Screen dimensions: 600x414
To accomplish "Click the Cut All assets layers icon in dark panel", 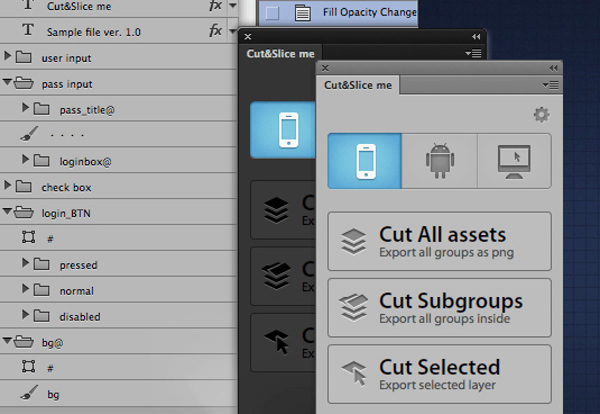I will click(276, 210).
